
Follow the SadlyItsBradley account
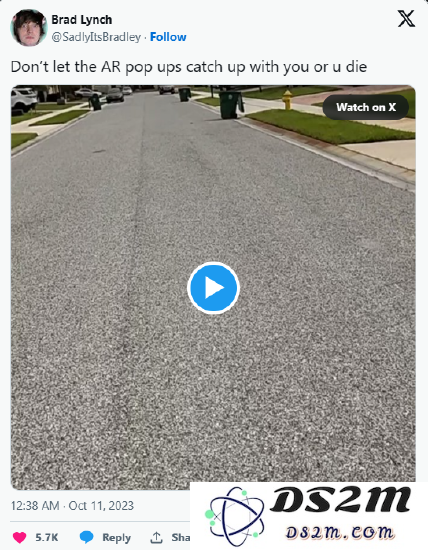[168, 37]
